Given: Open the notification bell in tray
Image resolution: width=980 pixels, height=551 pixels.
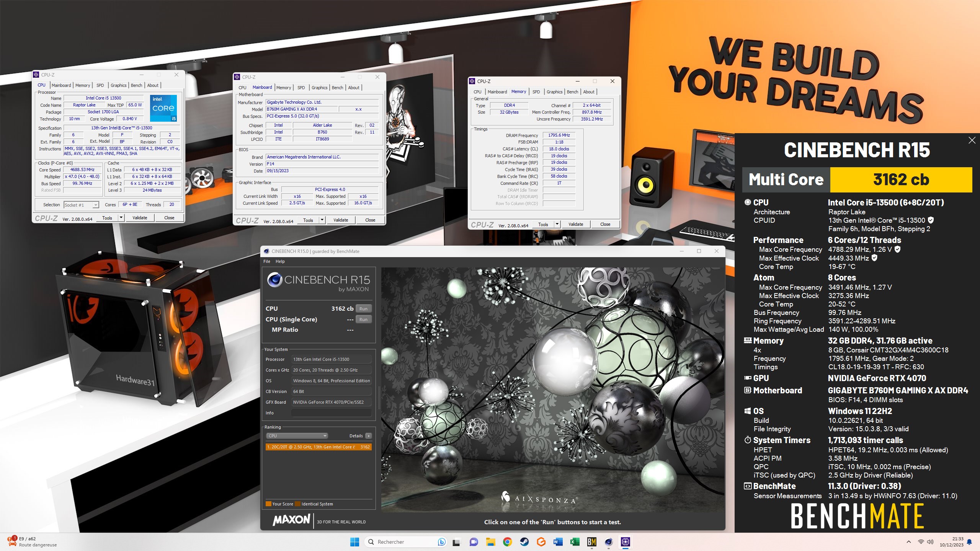Looking at the screenshot, I should 969,542.
